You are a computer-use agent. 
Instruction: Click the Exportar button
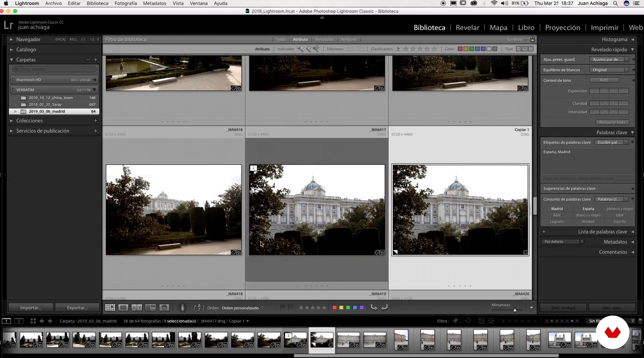coord(77,308)
